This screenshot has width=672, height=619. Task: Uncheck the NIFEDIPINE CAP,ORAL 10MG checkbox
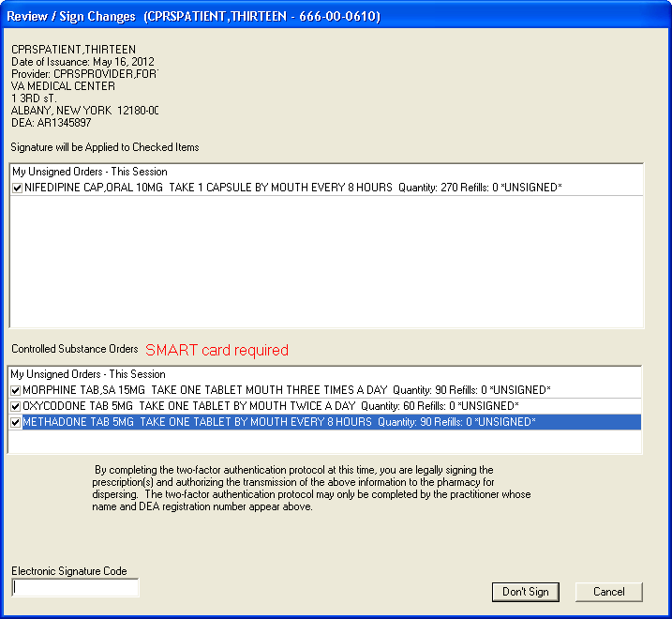pyautogui.click(x=17, y=189)
